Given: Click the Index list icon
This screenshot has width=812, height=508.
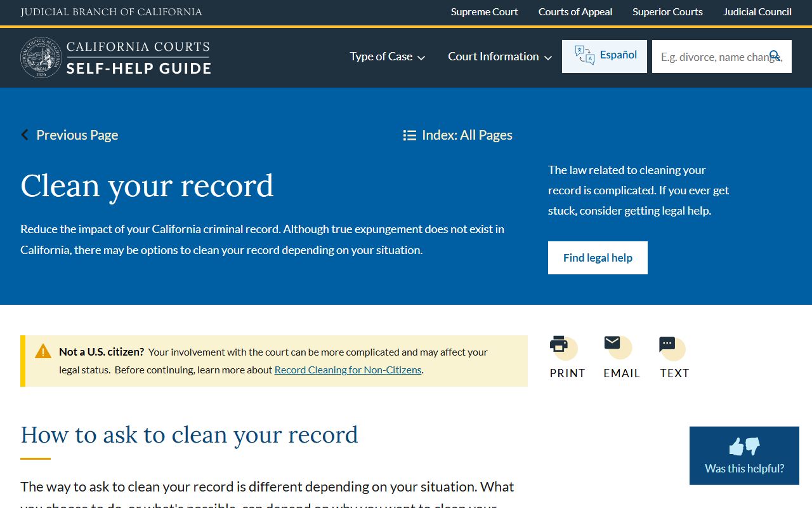Looking at the screenshot, I should coord(410,135).
